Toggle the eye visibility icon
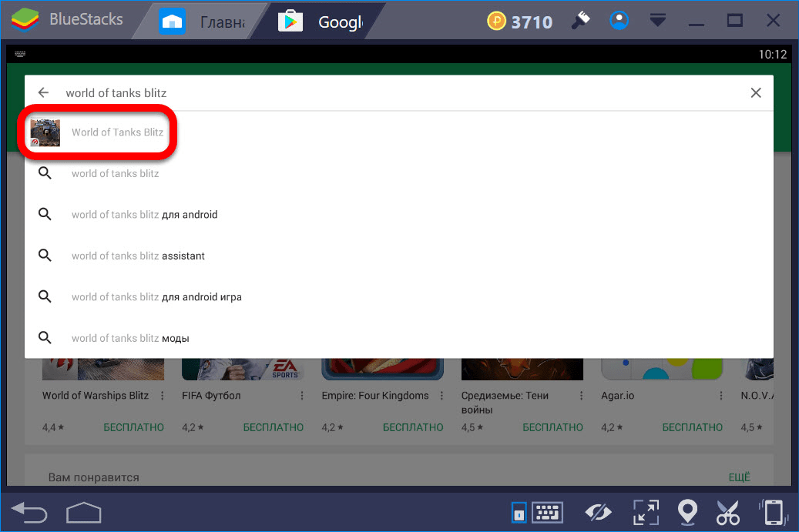Screen dimensions: 799x532 pos(598,512)
